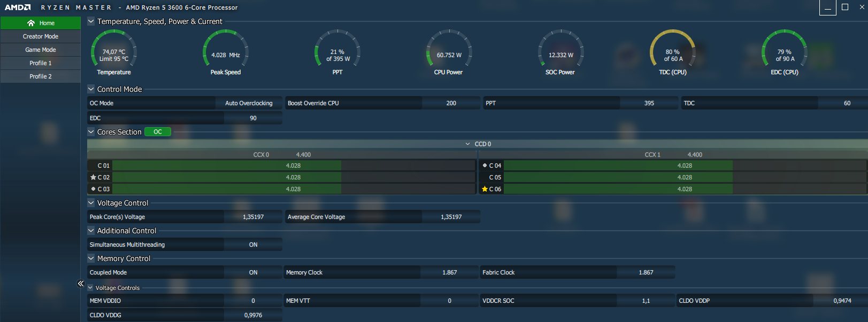Screen dimensions: 868x322
Task: Toggle Coupled Mode ON value
Action: pyautogui.click(x=253, y=272)
